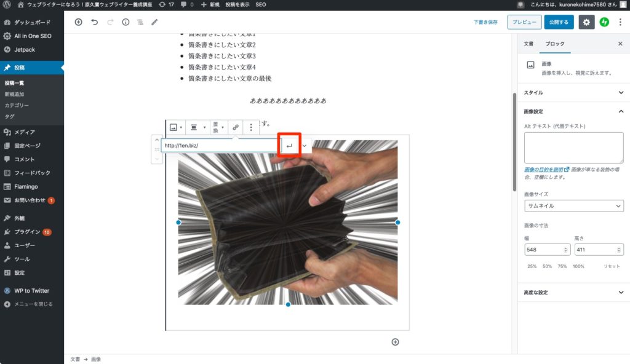Open the Flamingo menu
The height and width of the screenshot is (364, 630).
pos(32,186)
